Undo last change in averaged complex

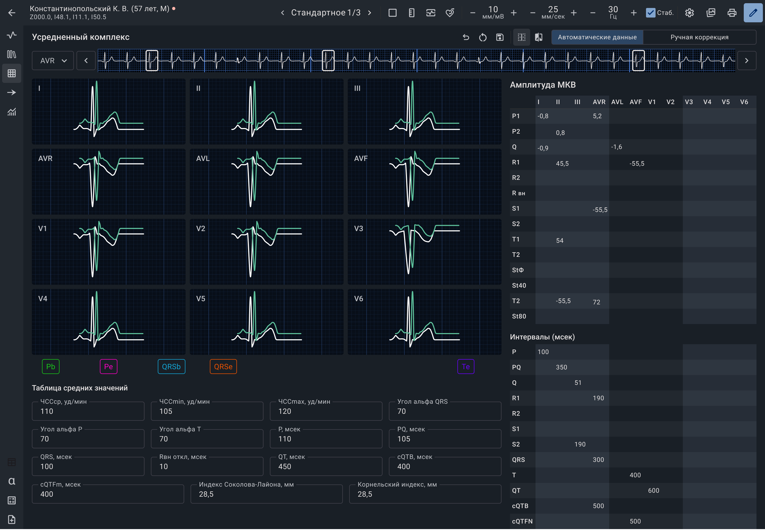(x=466, y=37)
